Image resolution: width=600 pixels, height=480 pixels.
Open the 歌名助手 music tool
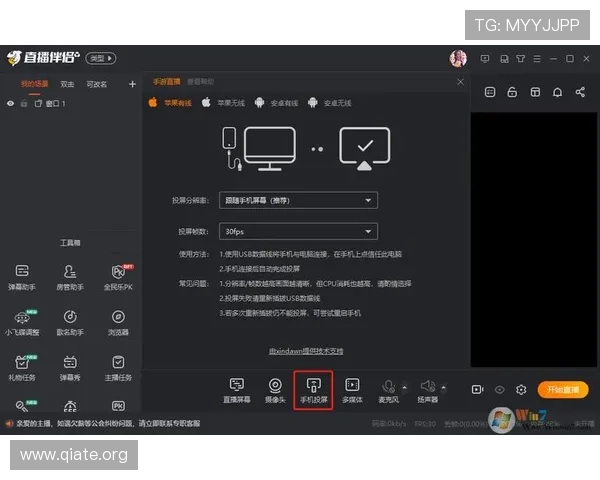click(70, 322)
